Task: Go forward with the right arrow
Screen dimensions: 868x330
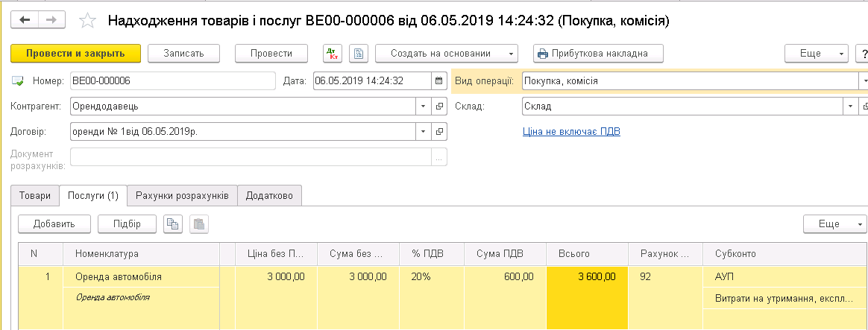Action: [x=51, y=20]
